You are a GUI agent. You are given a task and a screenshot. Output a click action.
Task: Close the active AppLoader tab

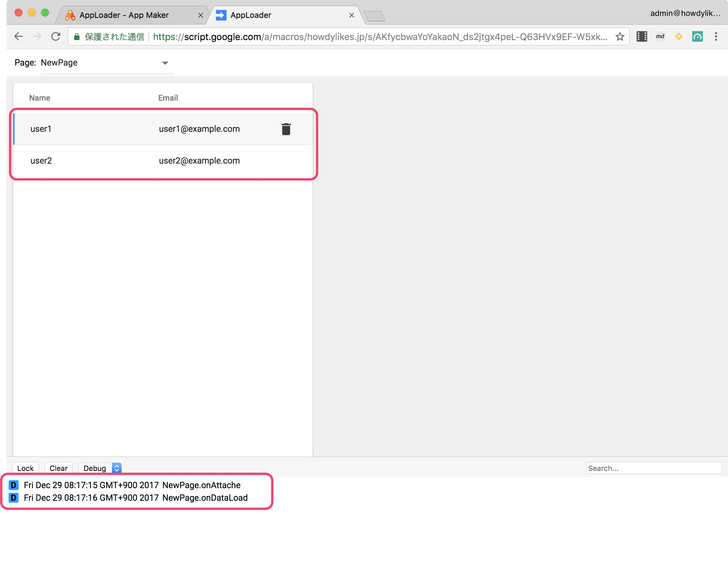coord(351,15)
